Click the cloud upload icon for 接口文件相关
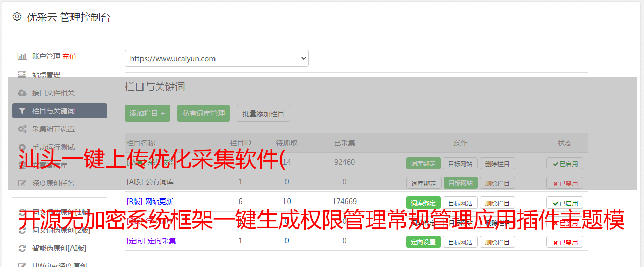 click(x=22, y=93)
